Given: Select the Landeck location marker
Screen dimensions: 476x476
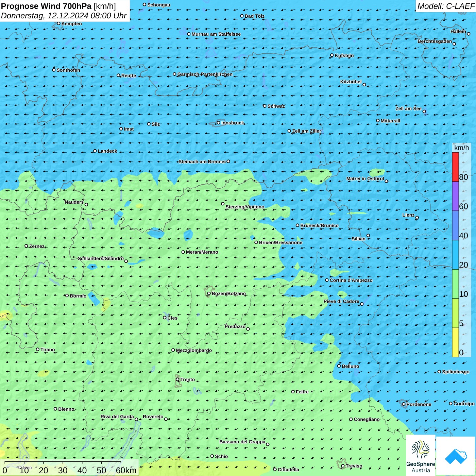Looking at the screenshot, I should coord(95,151).
